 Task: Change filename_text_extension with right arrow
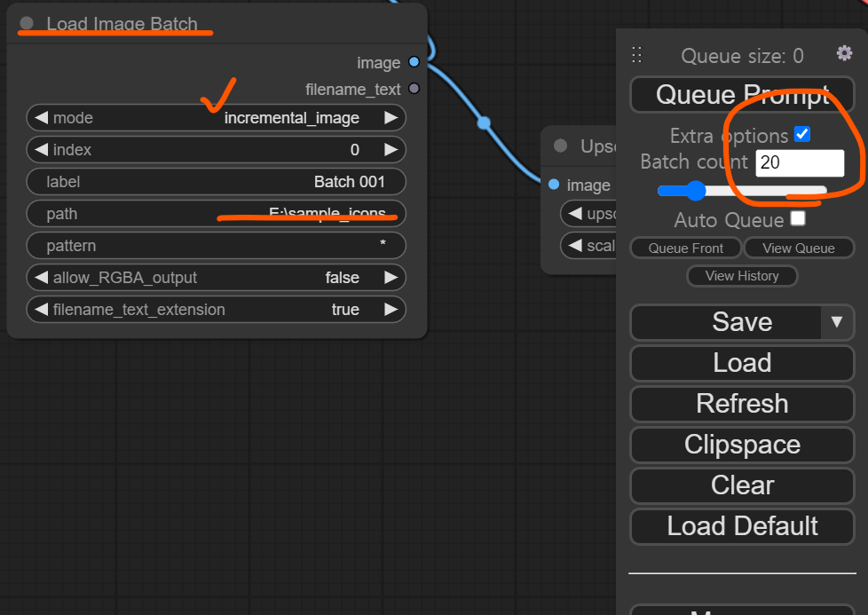[x=391, y=309]
